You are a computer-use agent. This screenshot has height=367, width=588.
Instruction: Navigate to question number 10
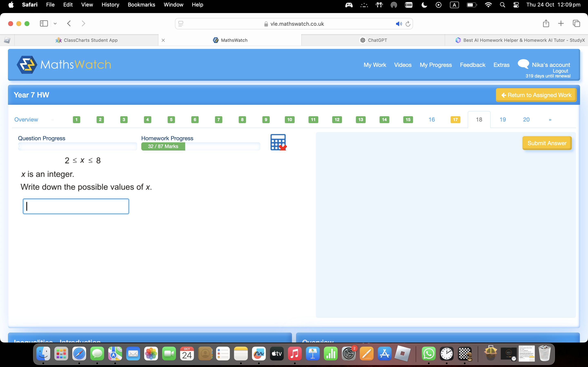tap(289, 119)
